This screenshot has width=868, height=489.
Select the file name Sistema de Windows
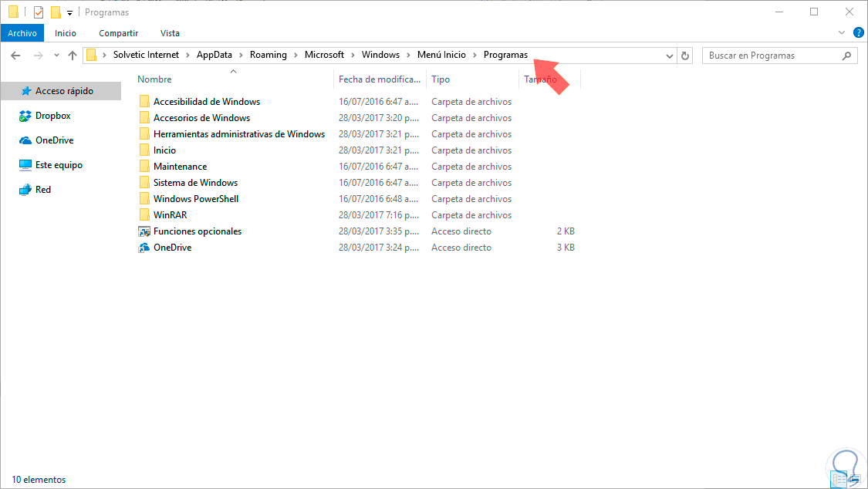(x=195, y=183)
